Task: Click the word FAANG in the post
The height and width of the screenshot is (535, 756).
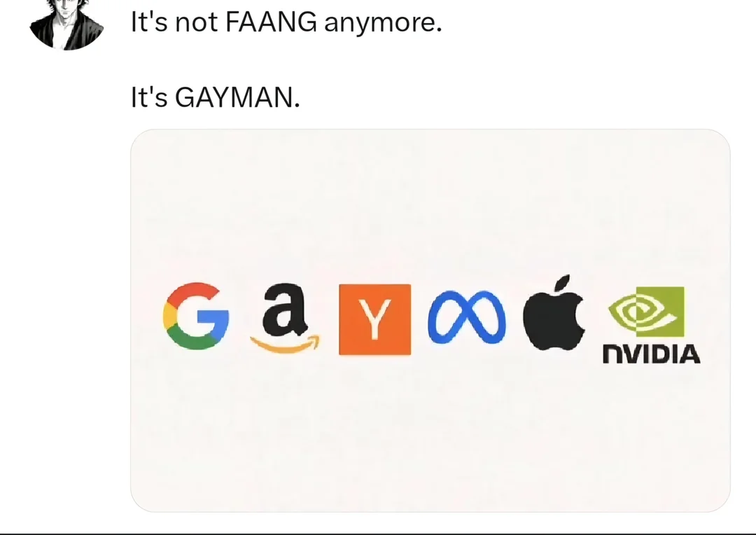Action: pos(271,22)
